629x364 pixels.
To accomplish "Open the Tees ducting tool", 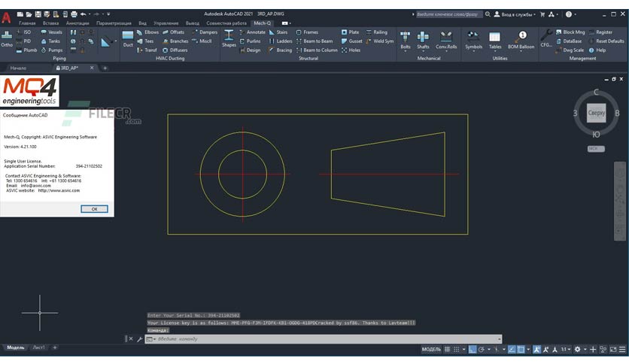I will tap(145, 41).
